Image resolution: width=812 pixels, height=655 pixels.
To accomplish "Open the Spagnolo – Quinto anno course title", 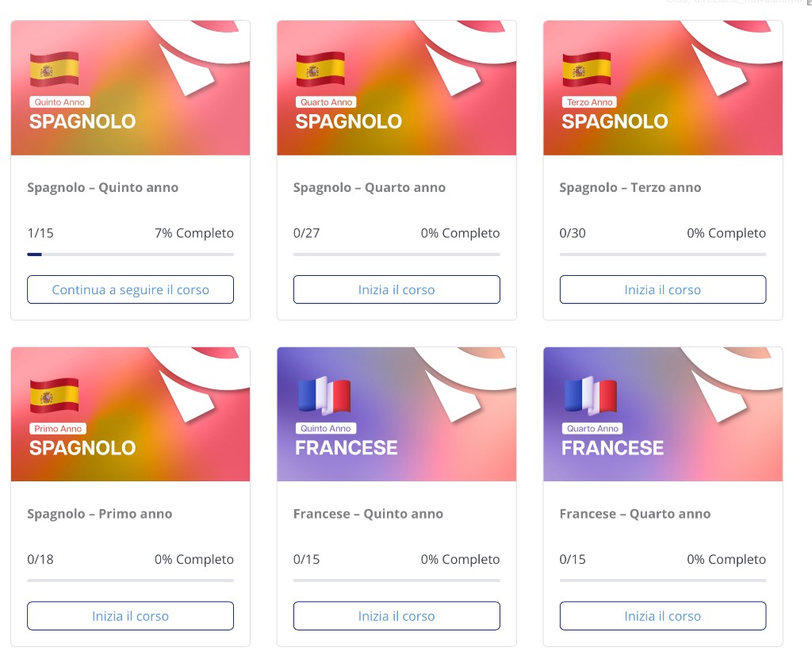I will click(103, 187).
